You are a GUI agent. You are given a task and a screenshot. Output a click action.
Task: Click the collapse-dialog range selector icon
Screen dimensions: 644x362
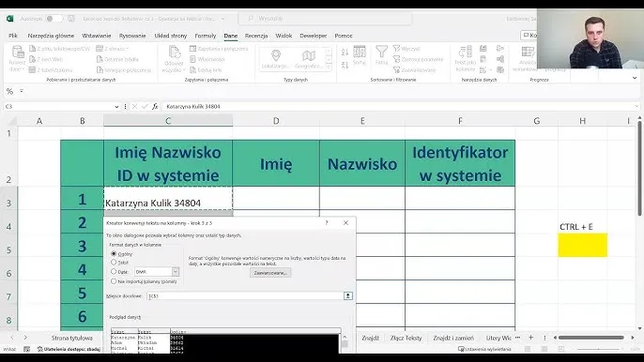point(348,296)
